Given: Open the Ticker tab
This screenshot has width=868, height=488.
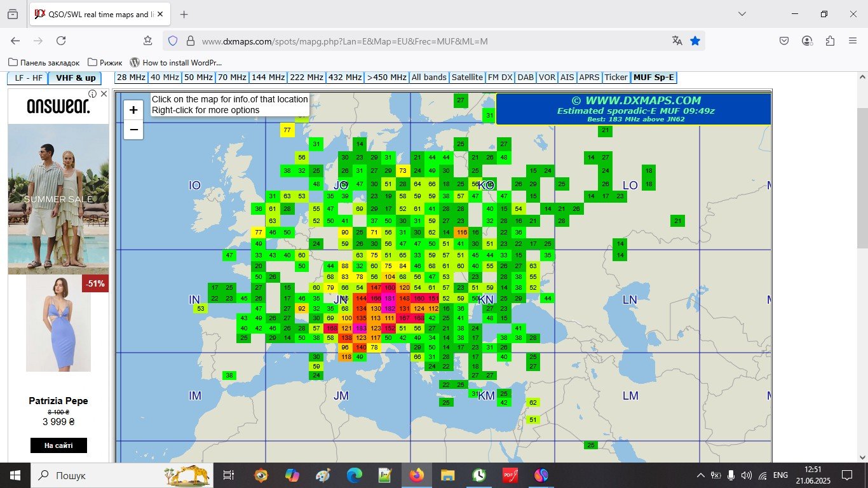Looking at the screenshot, I should click(616, 78).
